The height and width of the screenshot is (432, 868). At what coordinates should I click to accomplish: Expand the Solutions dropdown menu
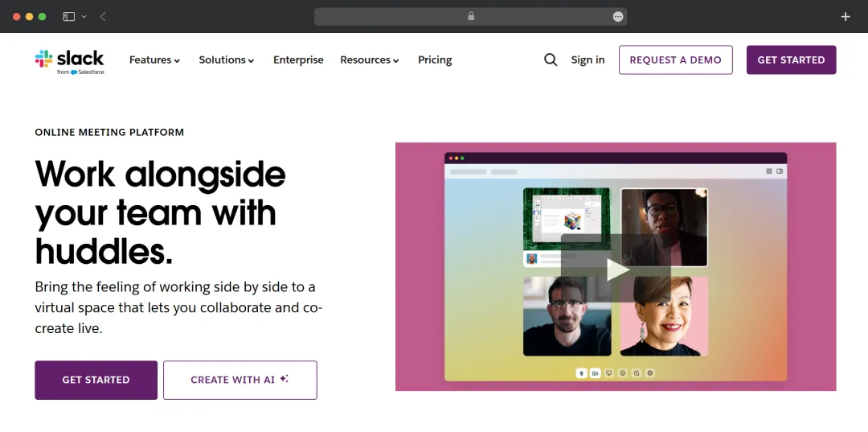[x=227, y=60]
